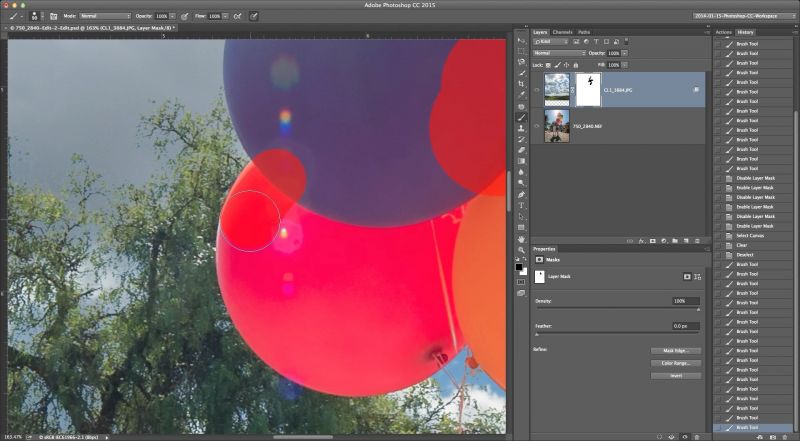Open layer filter Kind dropdown
Image resolution: width=800 pixels, height=441 pixels.
[551, 41]
